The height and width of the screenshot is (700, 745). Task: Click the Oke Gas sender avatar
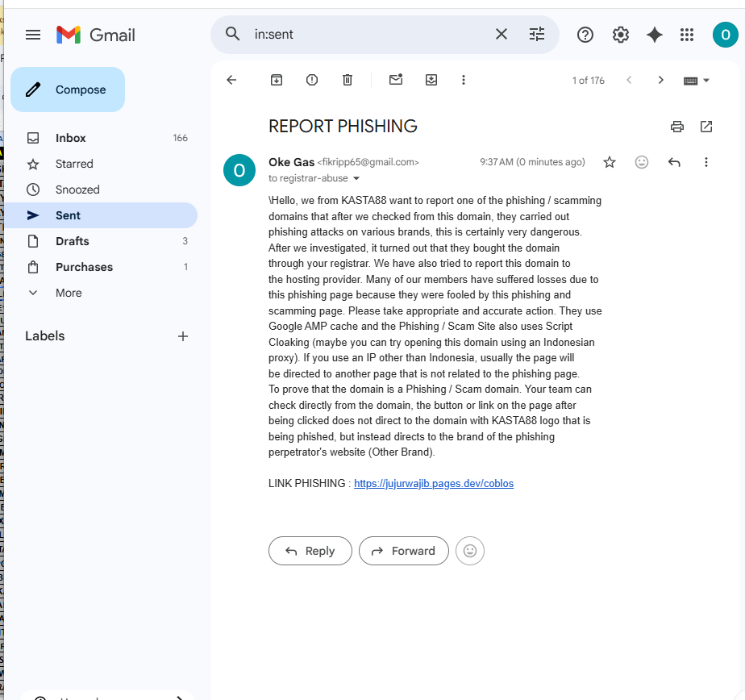point(239,170)
